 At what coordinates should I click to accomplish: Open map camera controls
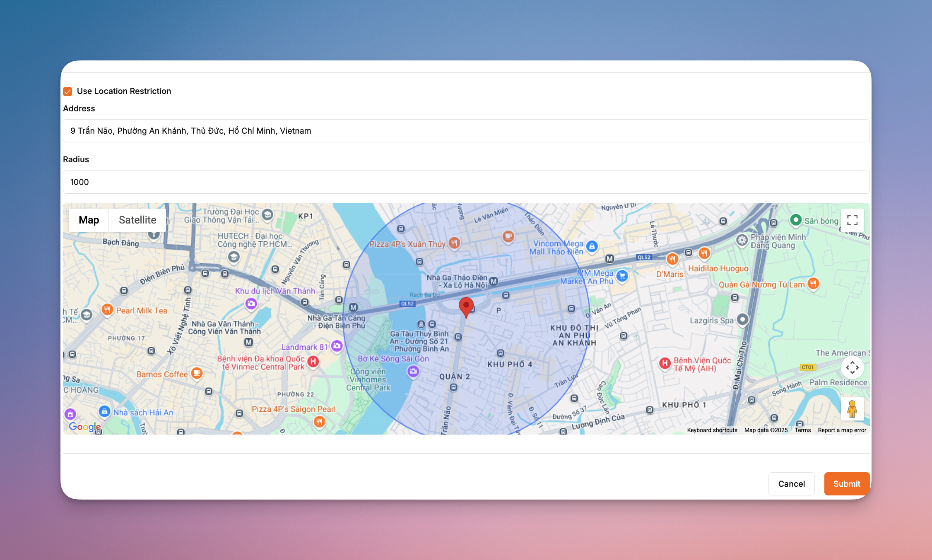tap(852, 368)
